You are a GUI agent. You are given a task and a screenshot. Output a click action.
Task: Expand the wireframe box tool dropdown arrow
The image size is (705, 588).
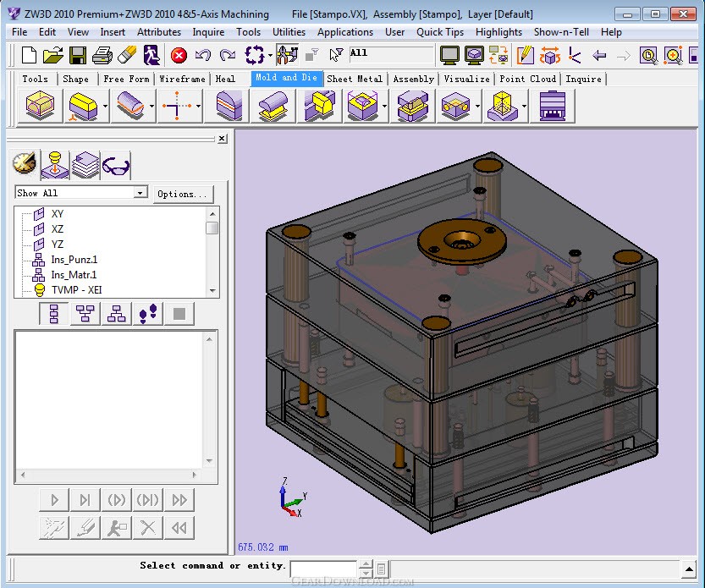click(x=524, y=106)
